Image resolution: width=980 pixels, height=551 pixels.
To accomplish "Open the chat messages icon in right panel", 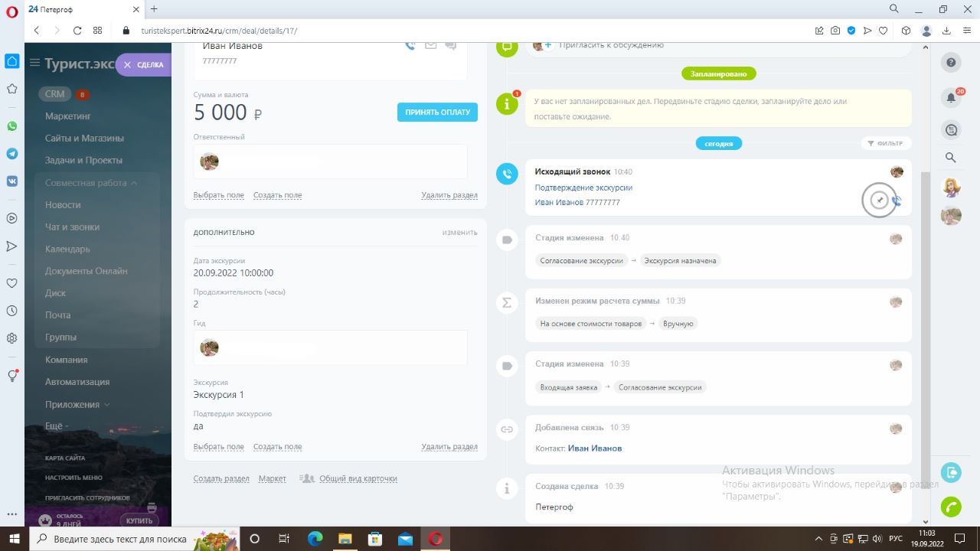I will (x=951, y=130).
